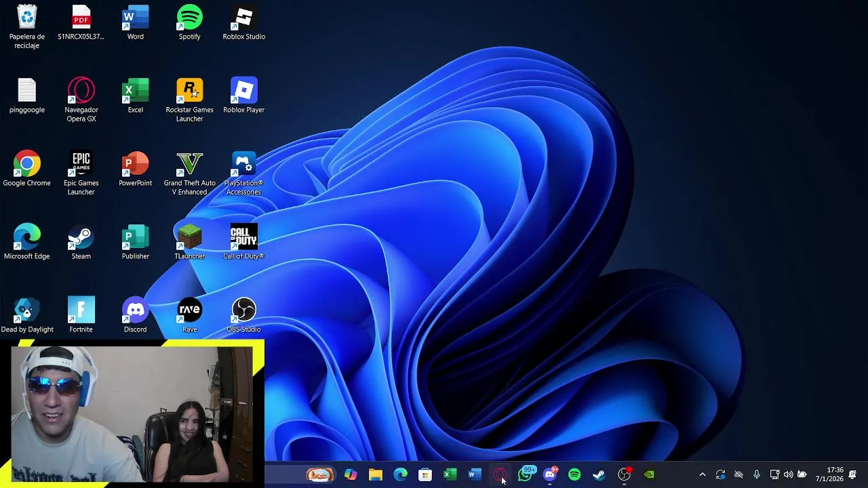Open Opera GX from the taskbar
The width and height of the screenshot is (868, 488).
500,474
